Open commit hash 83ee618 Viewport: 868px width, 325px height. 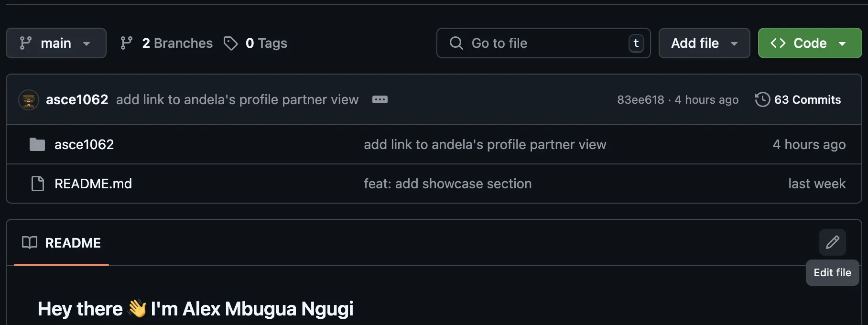(x=640, y=99)
